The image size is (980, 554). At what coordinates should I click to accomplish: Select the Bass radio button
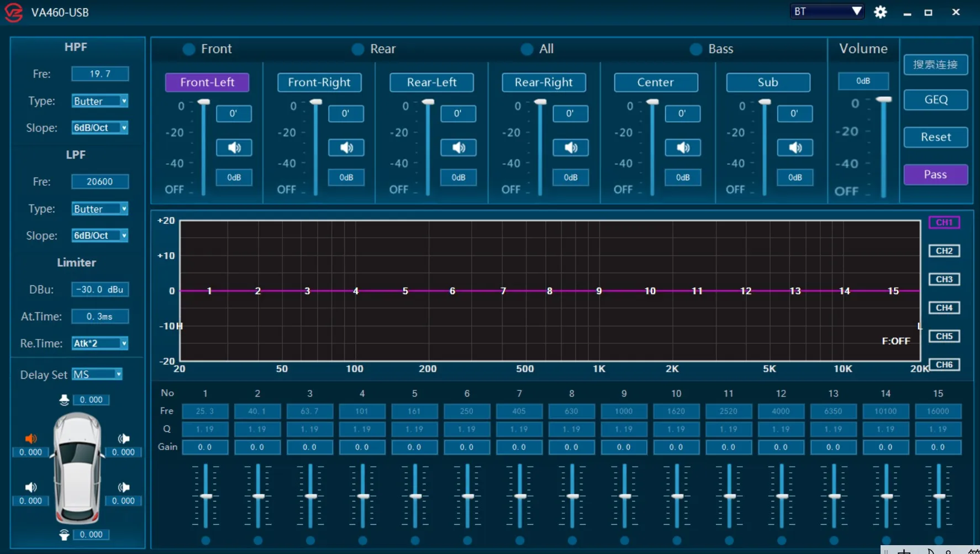696,49
